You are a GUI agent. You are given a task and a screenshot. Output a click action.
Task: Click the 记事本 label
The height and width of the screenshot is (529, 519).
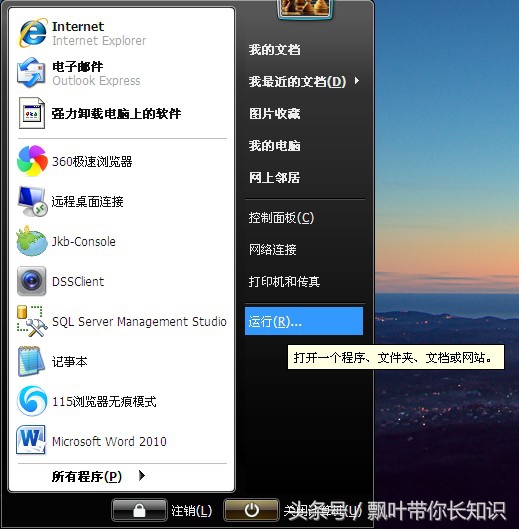coord(69,362)
